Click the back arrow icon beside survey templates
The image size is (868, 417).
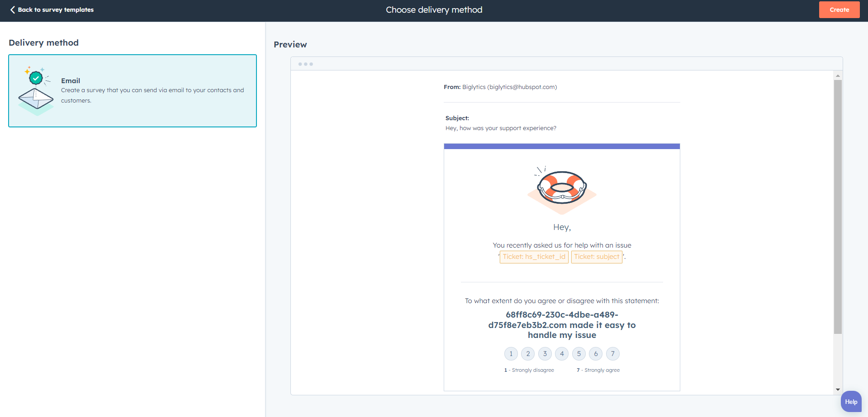point(12,9)
